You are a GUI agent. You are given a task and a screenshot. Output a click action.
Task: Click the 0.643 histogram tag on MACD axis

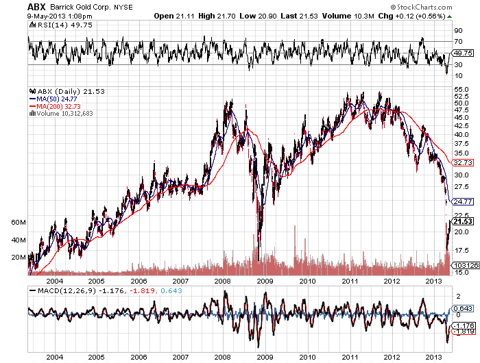[x=463, y=309]
